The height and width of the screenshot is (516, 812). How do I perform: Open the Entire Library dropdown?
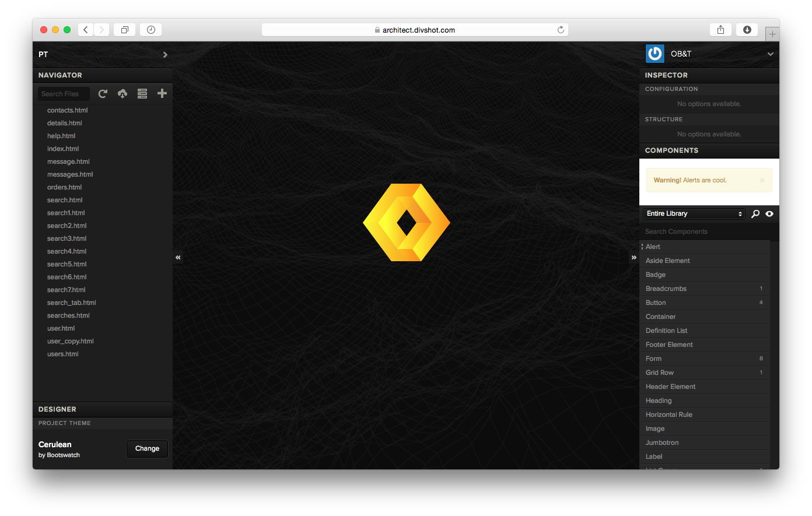694,214
